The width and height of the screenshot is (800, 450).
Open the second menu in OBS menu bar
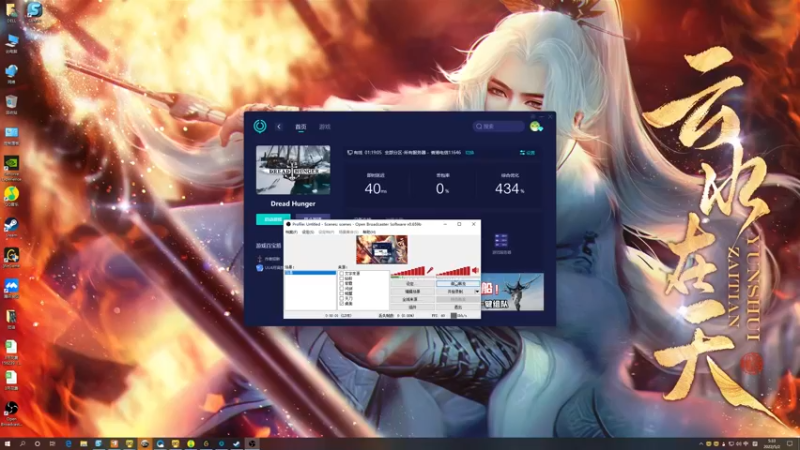pos(308,232)
